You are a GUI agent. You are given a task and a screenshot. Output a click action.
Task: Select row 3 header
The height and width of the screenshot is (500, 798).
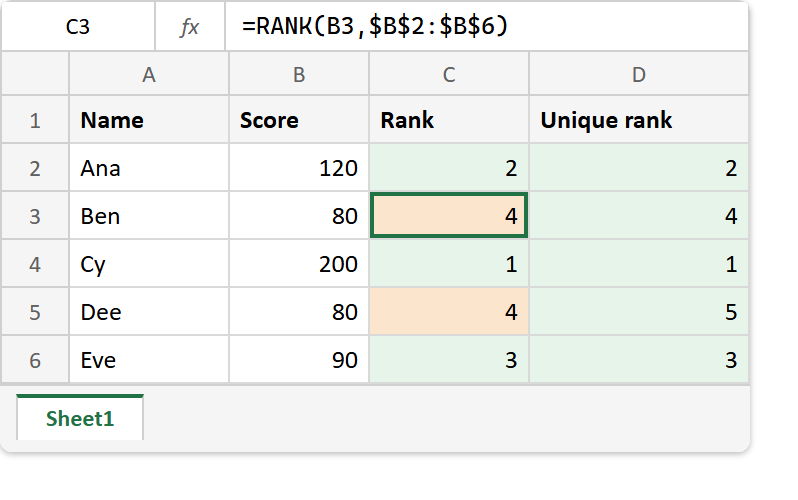click(x=35, y=216)
